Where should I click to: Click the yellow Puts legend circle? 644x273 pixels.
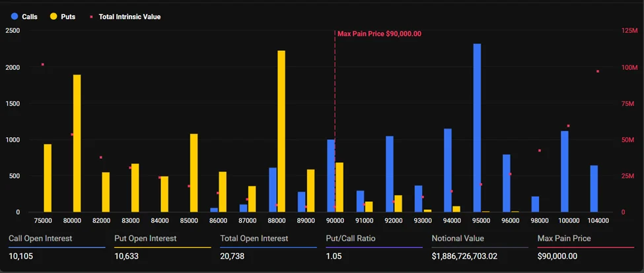pyautogui.click(x=54, y=16)
